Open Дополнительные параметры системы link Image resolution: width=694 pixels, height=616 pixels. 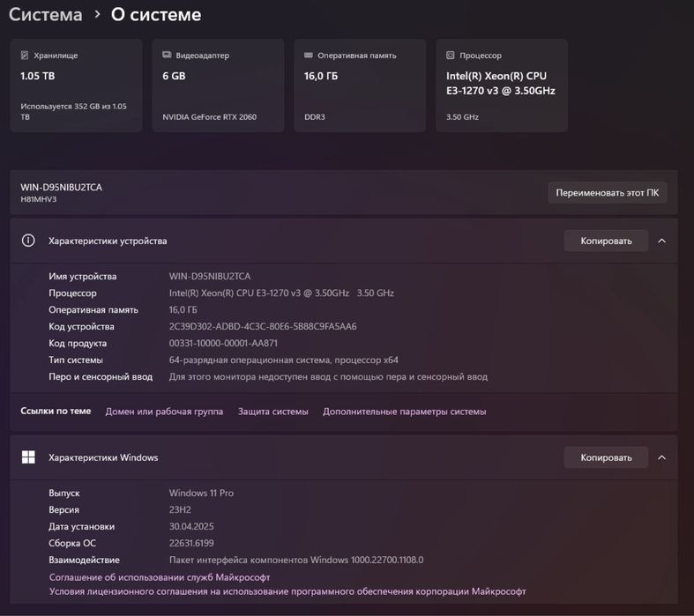pos(404,412)
